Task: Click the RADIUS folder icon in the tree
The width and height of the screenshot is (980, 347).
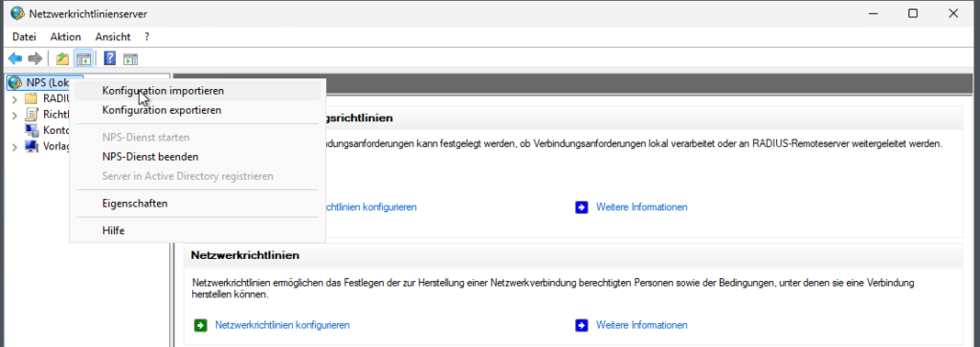Action: click(32, 98)
